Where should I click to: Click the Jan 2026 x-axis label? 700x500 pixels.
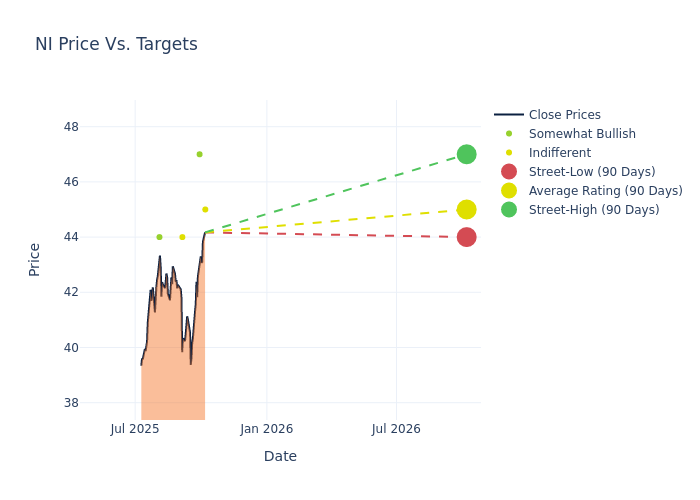(x=266, y=429)
